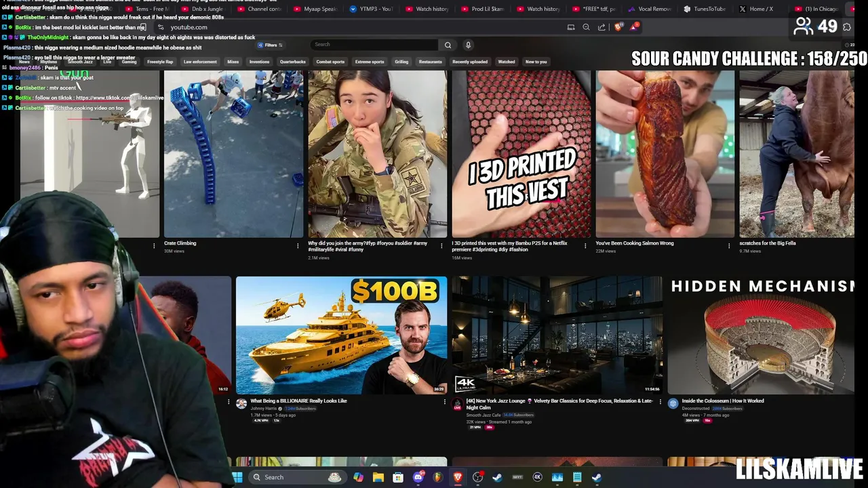Click the Brave browser taskbar icon
Screen dimensions: 868x488
pos(458,477)
